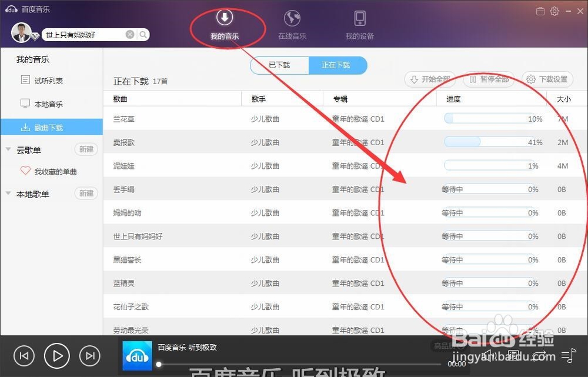This screenshot has height=377, width=588.
Task: Open the 我的音乐 top tab
Action: [224, 25]
